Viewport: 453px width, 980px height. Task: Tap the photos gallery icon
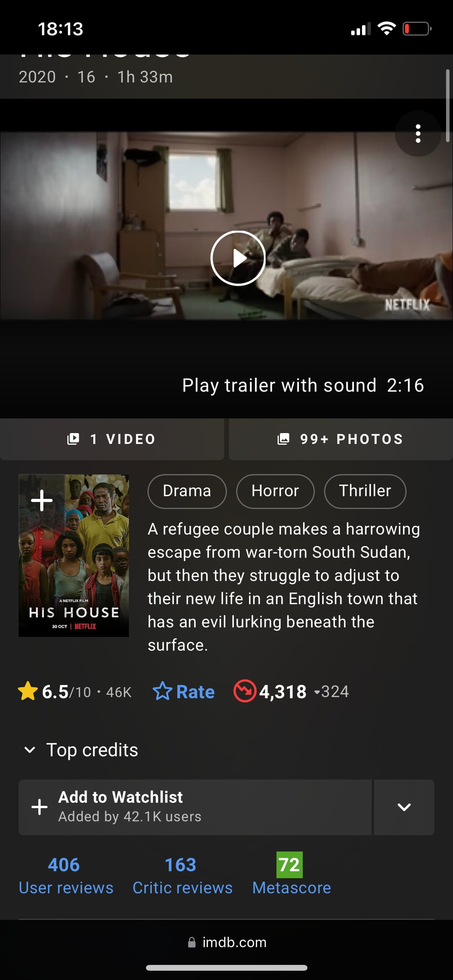point(283,439)
